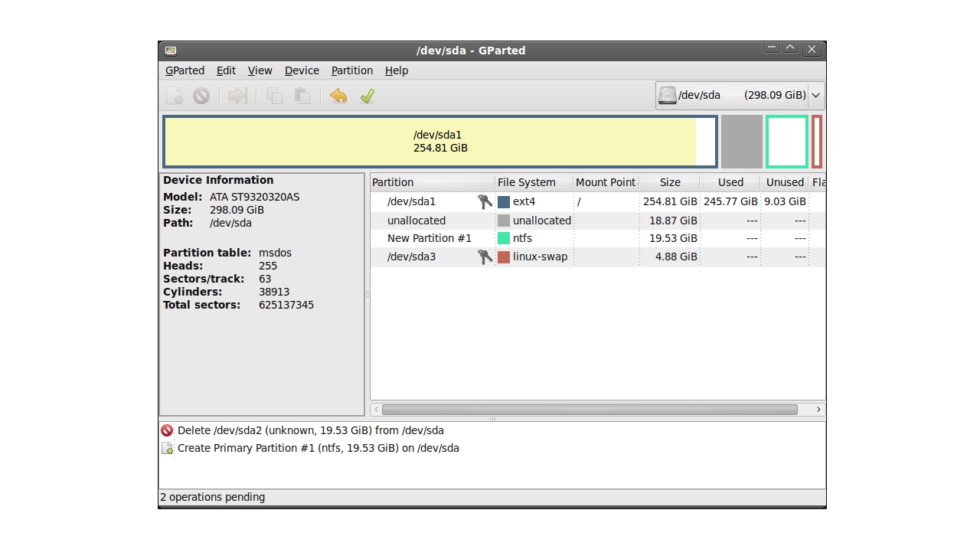
Task: Click the New partition toolbar icon
Action: (x=175, y=96)
